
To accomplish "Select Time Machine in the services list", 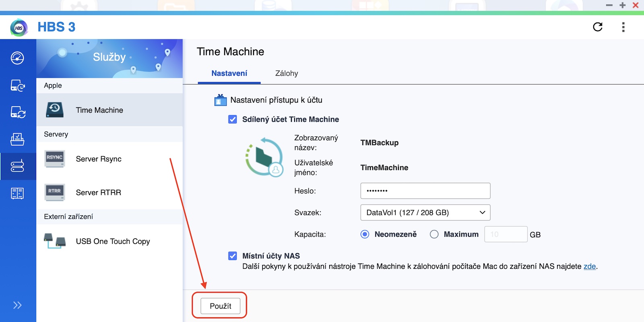I will 109,110.
